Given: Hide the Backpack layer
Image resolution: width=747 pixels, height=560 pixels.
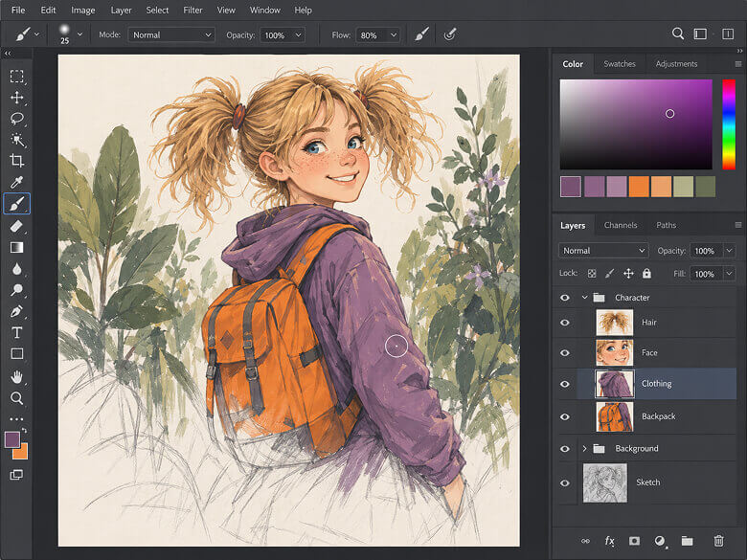Looking at the screenshot, I should point(565,416).
